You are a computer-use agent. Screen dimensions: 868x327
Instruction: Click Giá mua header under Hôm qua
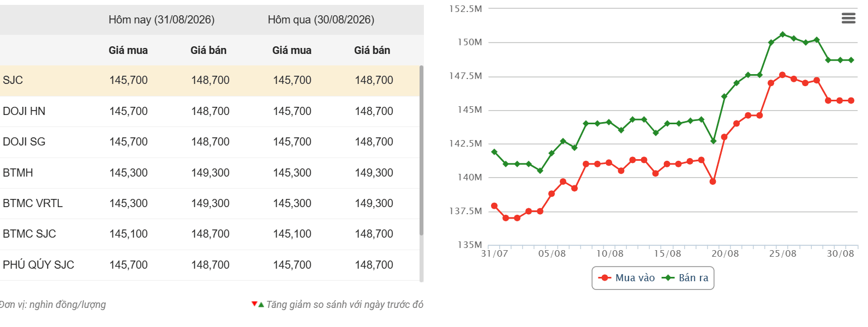click(x=292, y=50)
